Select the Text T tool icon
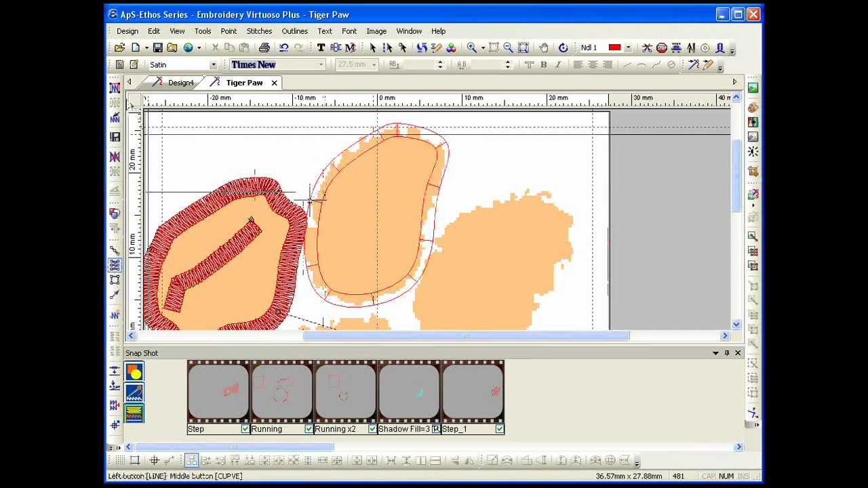Viewport: 868px width, 488px height. pos(321,47)
